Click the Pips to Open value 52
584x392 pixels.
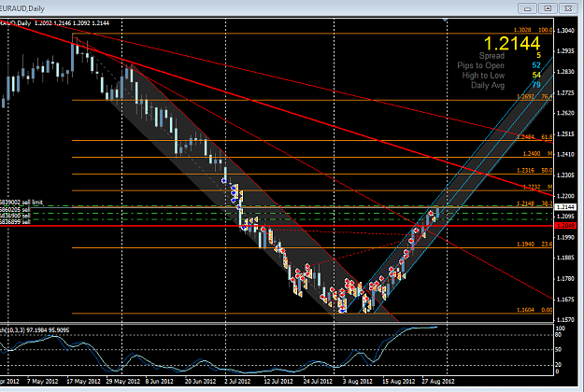536,65
